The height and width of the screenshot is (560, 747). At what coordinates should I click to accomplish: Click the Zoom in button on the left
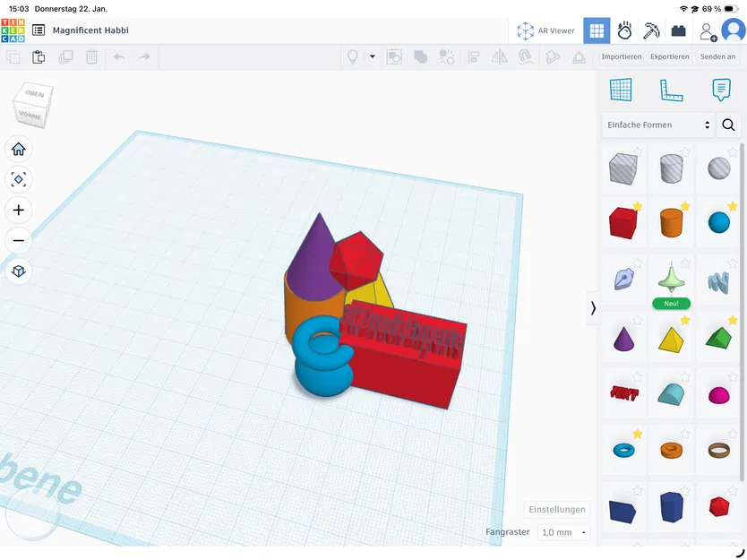[x=18, y=210]
